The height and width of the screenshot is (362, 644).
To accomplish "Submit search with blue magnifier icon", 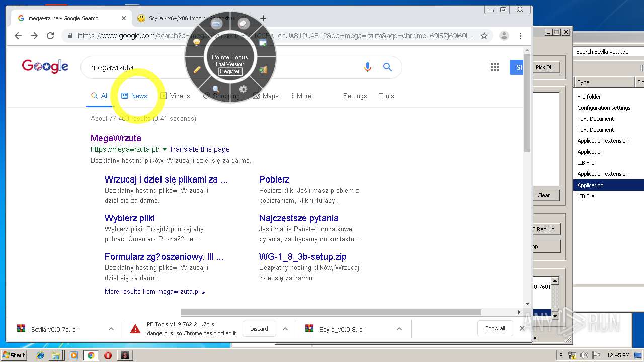I will 387,67.
